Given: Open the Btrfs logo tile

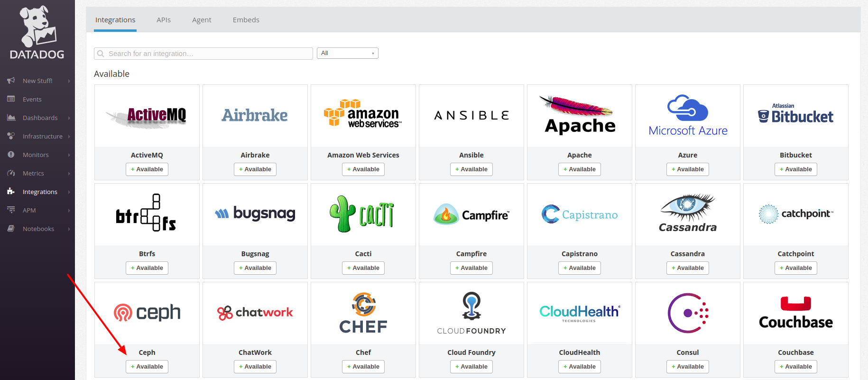Looking at the screenshot, I should tap(147, 213).
